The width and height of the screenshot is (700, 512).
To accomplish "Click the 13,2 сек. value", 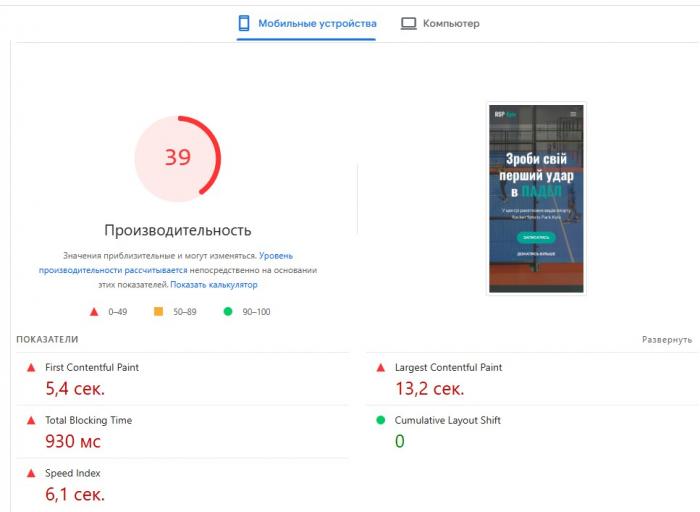I will coord(429,389).
